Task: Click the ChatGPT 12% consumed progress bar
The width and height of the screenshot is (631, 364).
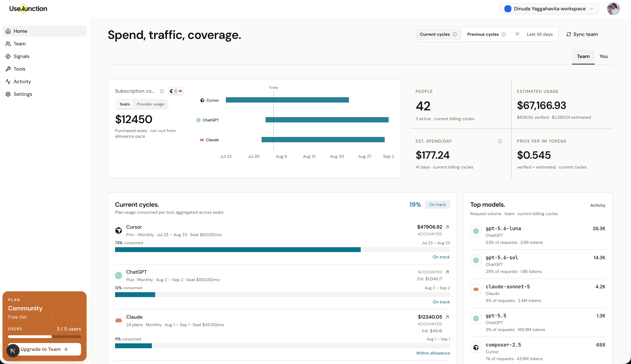Action: [282, 294]
